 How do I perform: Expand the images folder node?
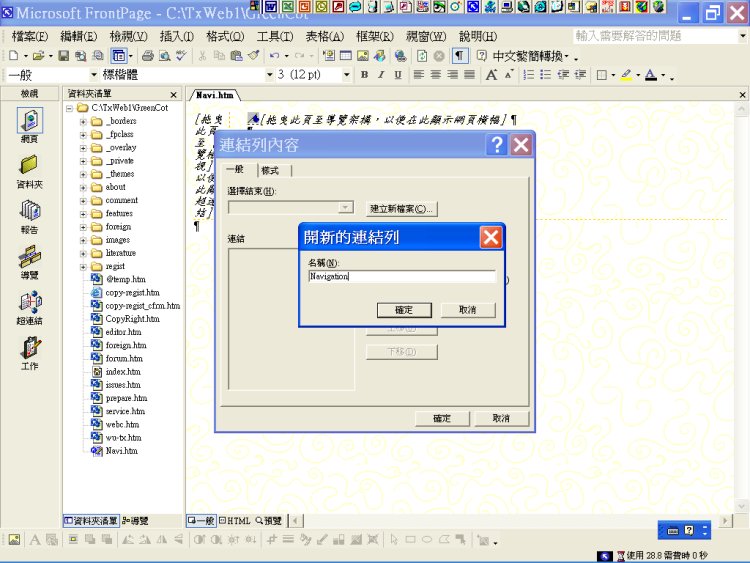click(84, 240)
